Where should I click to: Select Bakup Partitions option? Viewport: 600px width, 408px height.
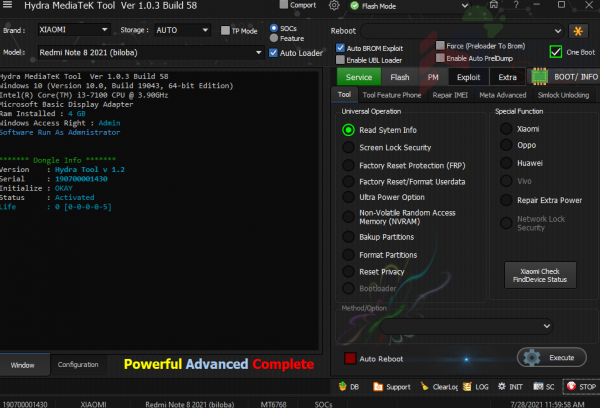coord(348,237)
